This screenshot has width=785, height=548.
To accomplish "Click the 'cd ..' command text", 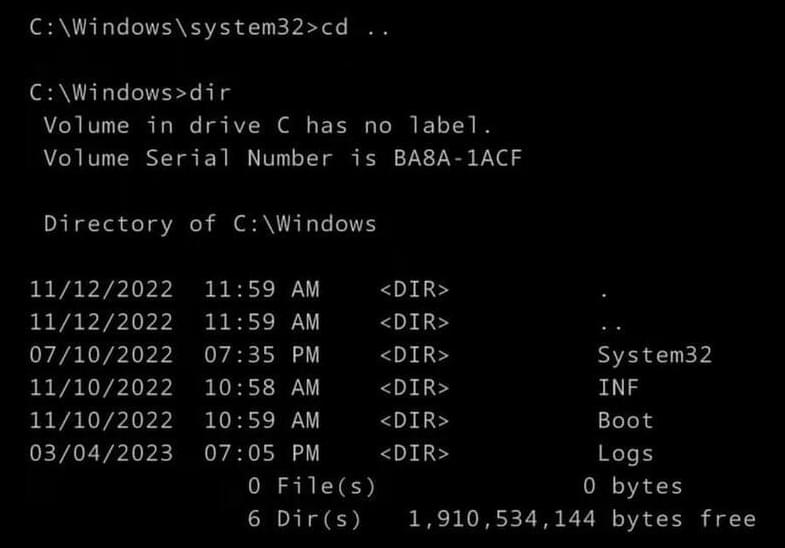I will point(355,27).
